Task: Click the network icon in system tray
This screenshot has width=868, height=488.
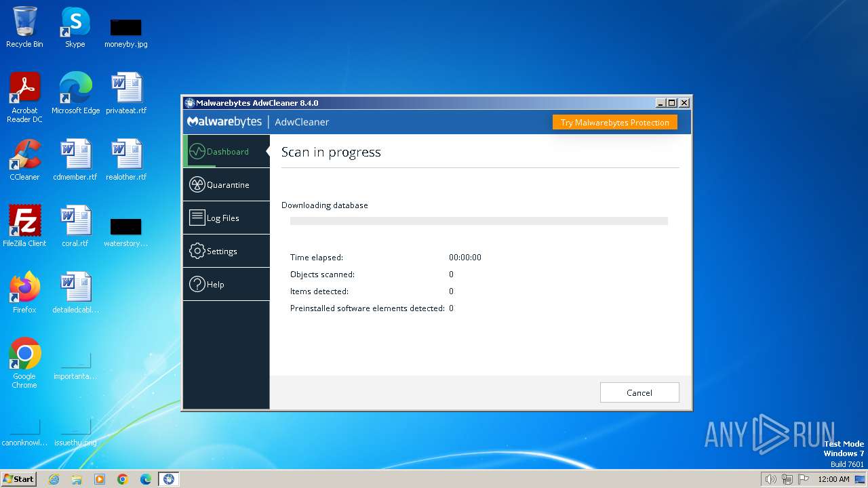Action: pyautogui.click(x=787, y=479)
